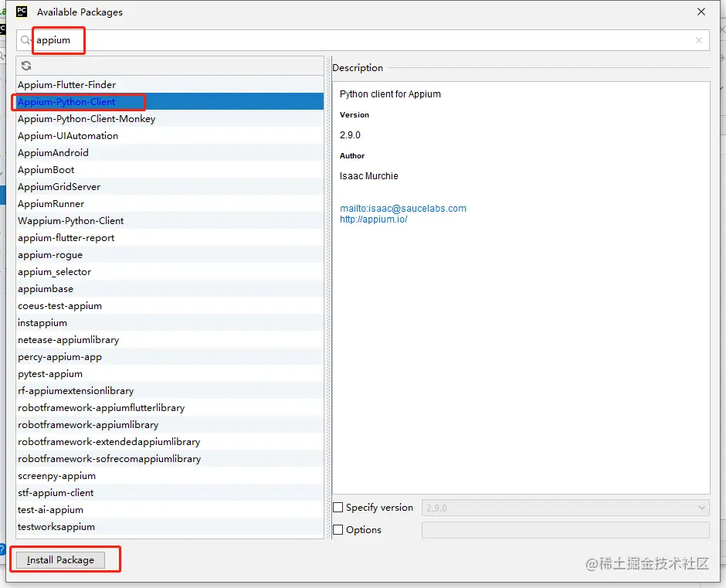Select testworksappium package
Screen dimensions: 726x588
click(x=170, y=526)
